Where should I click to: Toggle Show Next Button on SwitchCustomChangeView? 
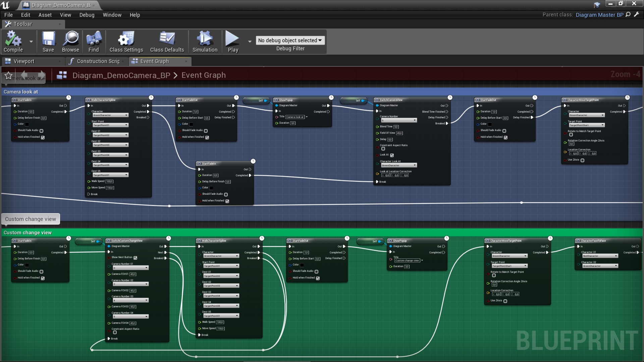point(135,258)
